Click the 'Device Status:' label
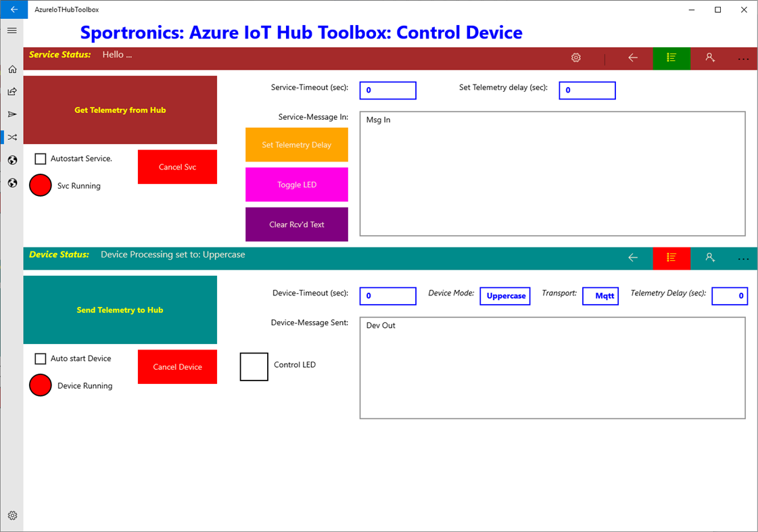 coord(59,255)
